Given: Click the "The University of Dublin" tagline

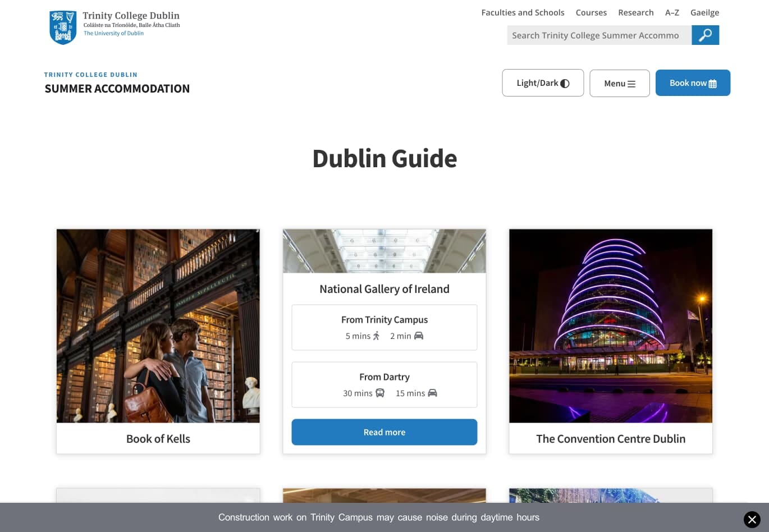Looking at the screenshot, I should coord(113,34).
